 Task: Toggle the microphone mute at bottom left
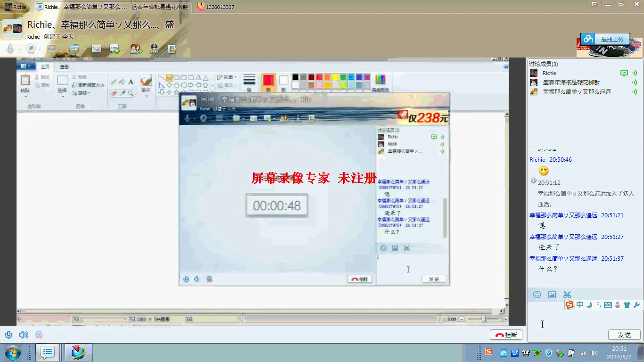8,335
